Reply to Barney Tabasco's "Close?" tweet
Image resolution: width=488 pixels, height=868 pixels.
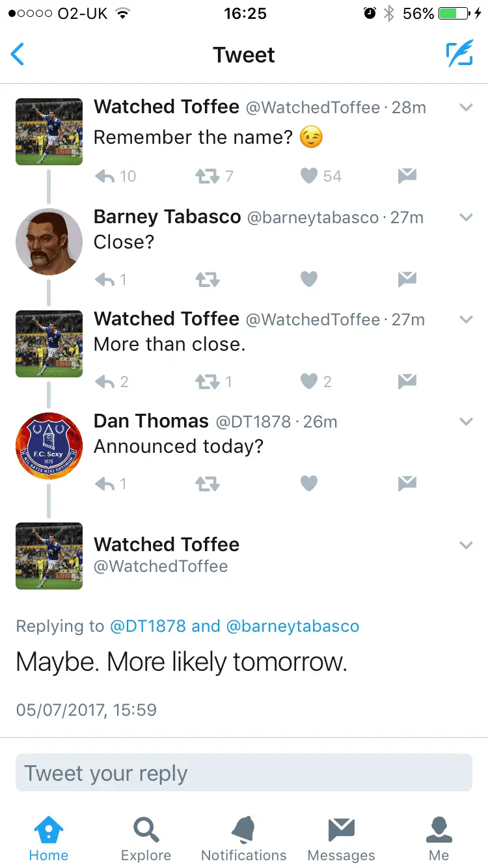click(x=105, y=280)
